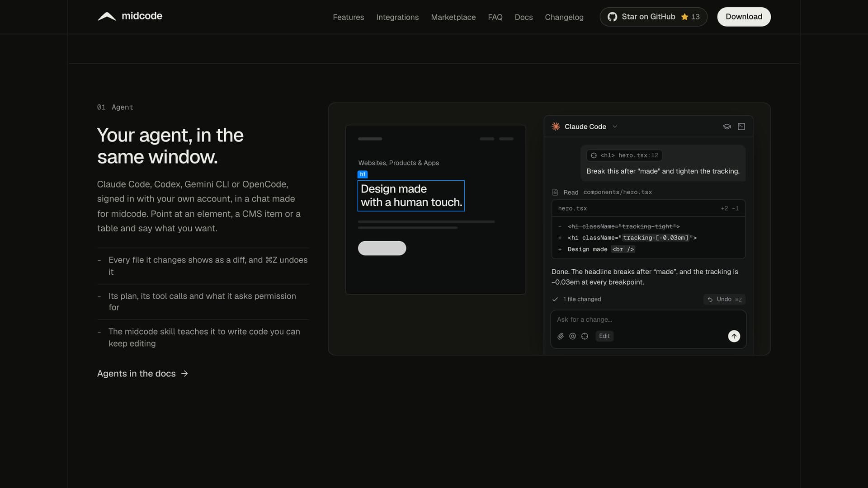Click the hero.tsx diff file header

click(648, 208)
